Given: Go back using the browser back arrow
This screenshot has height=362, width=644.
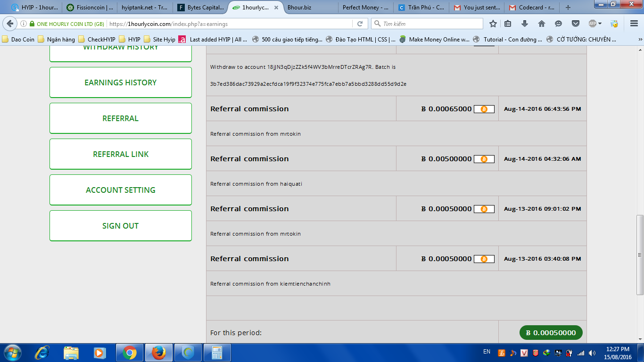Looking at the screenshot, I should 10,24.
